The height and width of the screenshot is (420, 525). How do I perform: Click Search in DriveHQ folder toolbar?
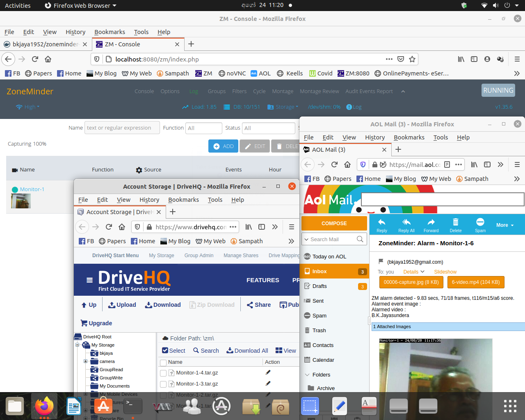click(x=206, y=351)
